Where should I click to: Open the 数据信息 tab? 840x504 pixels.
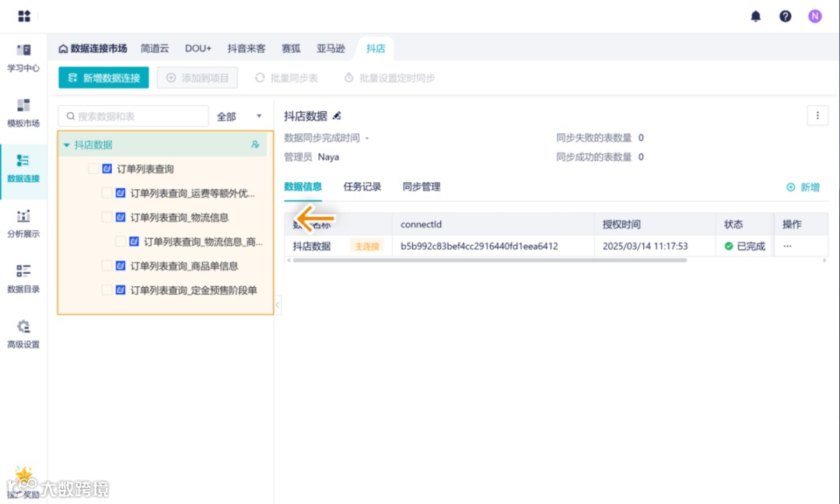303,187
